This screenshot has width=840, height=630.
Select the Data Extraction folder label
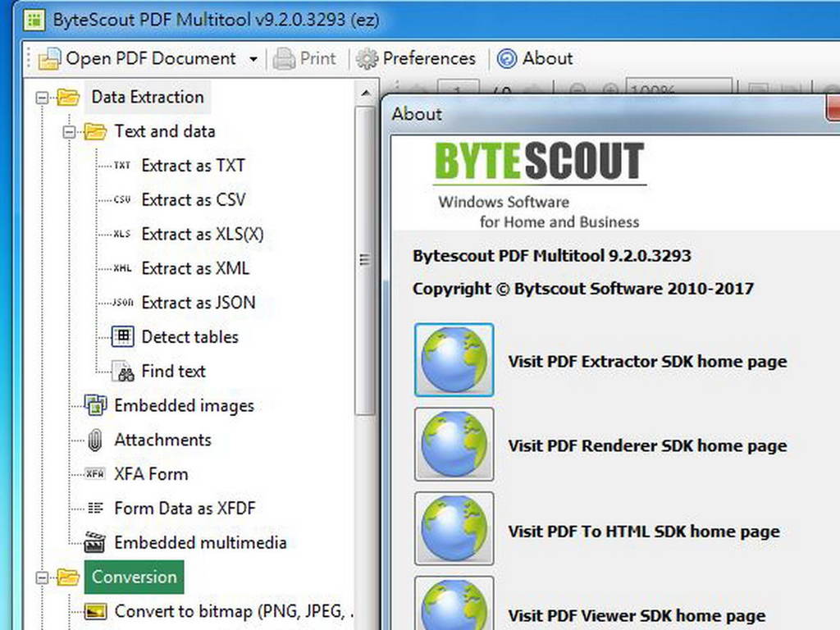pos(148,97)
